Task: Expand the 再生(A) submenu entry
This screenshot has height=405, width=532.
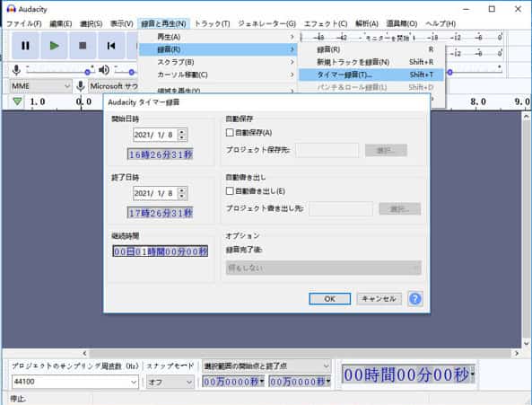Action: point(218,37)
